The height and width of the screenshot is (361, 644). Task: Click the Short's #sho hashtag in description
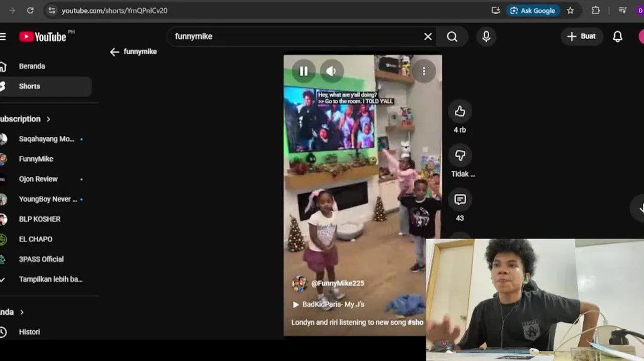415,322
